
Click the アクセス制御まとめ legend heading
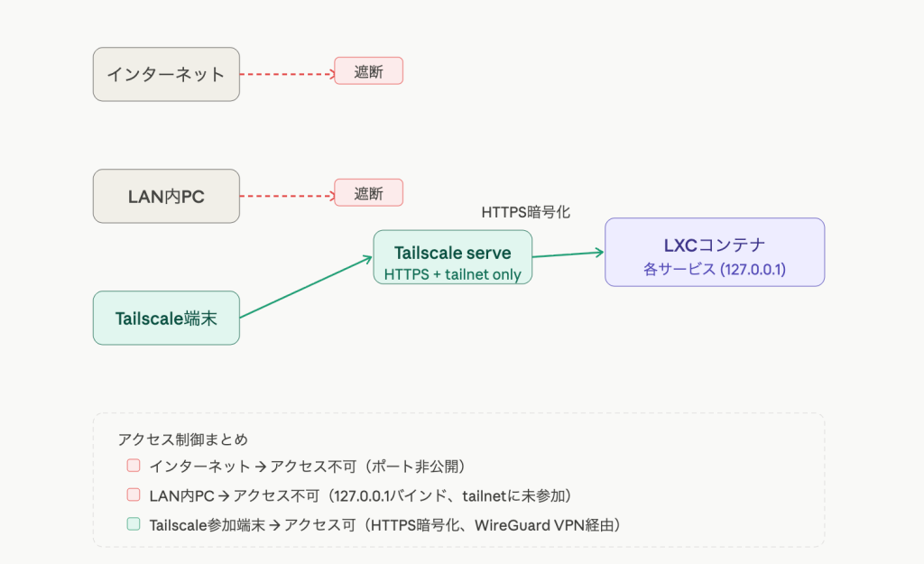182,439
